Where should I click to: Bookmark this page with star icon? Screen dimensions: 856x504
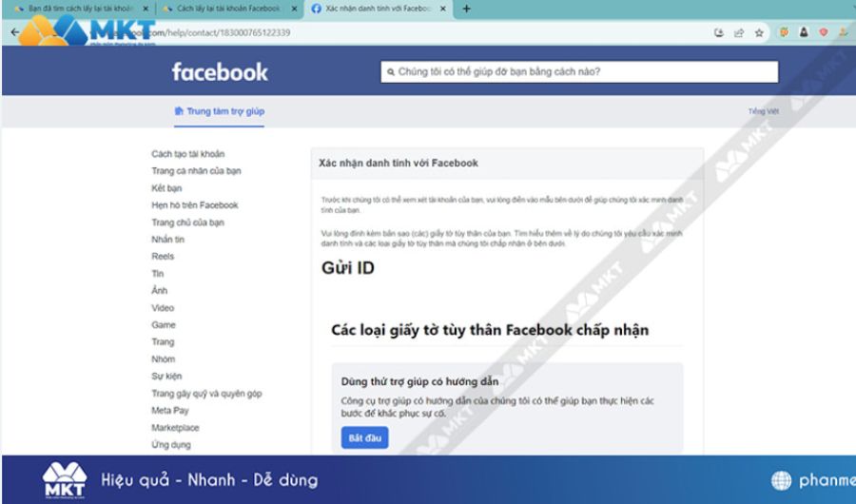[759, 32]
